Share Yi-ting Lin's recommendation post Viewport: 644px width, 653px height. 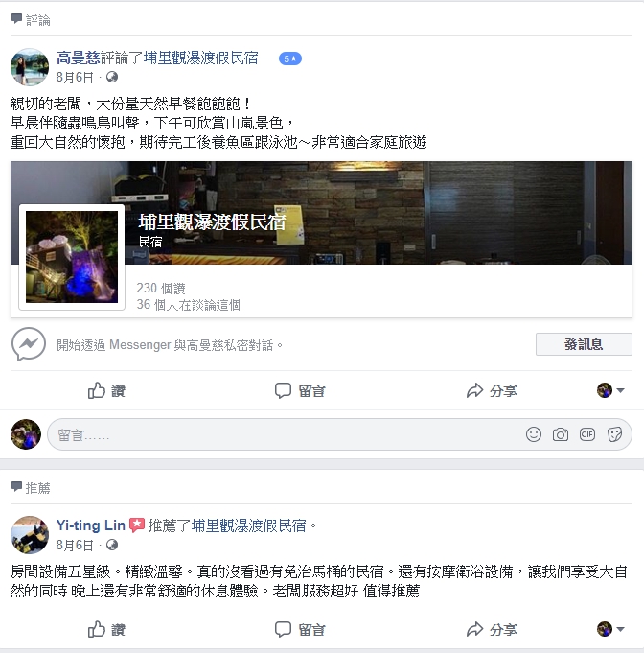[x=492, y=629]
